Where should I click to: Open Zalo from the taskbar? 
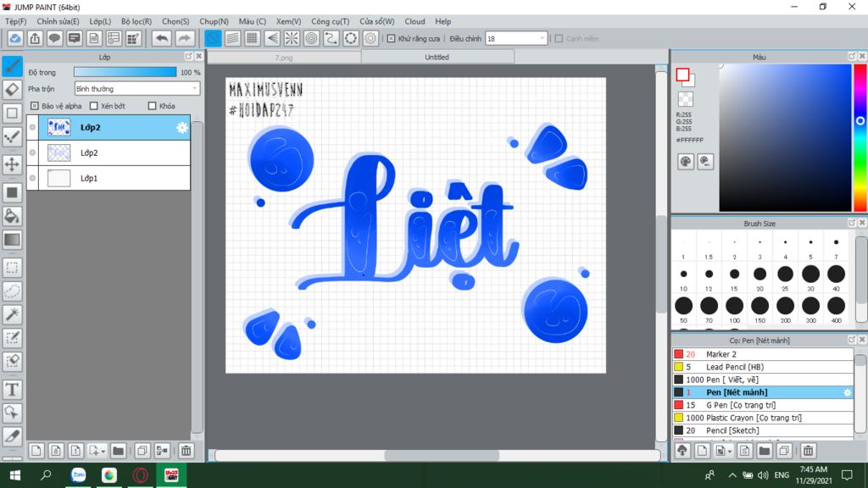pyautogui.click(x=79, y=475)
